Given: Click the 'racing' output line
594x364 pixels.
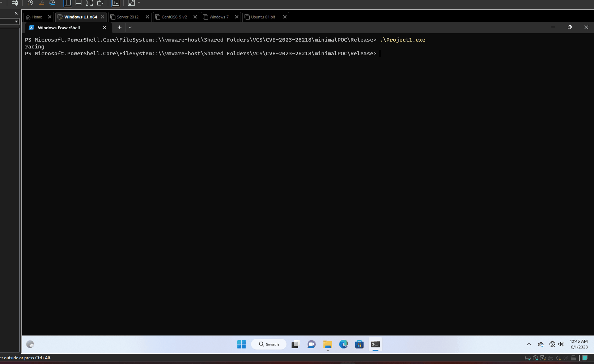Looking at the screenshot, I should 35,47.
